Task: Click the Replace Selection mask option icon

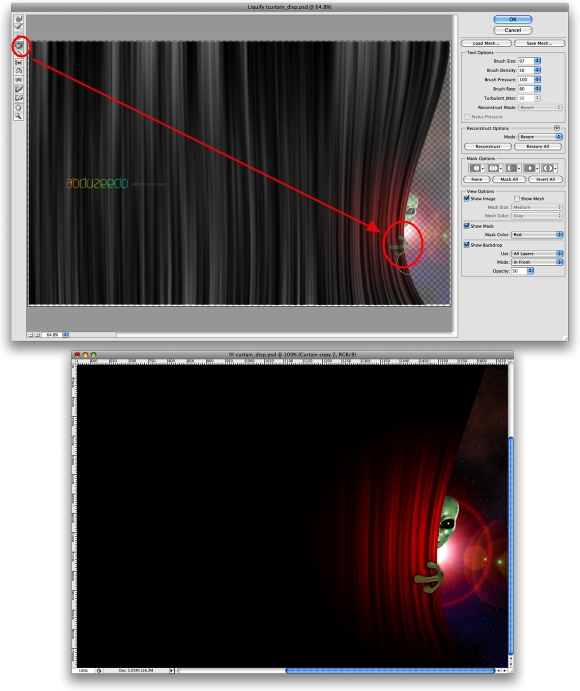Action: click(476, 168)
